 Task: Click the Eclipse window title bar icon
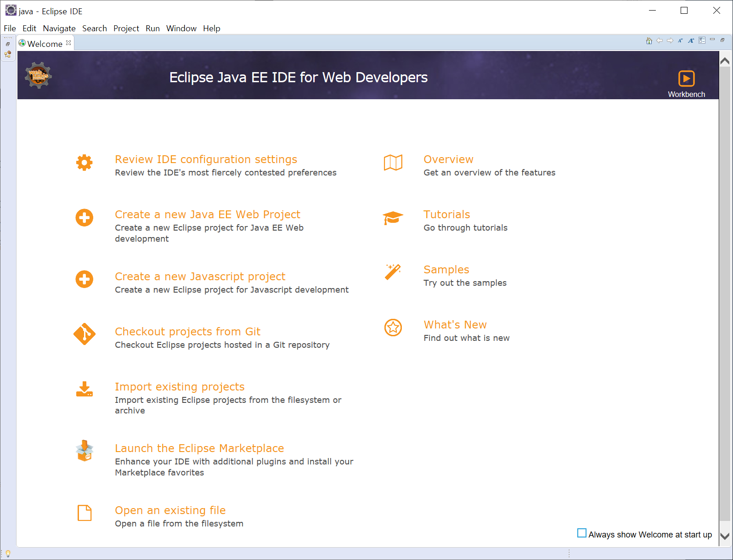click(x=11, y=11)
